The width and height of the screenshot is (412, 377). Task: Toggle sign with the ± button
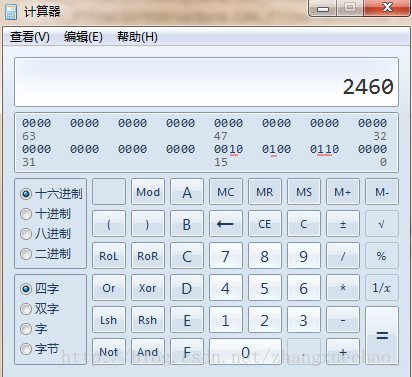tap(343, 224)
